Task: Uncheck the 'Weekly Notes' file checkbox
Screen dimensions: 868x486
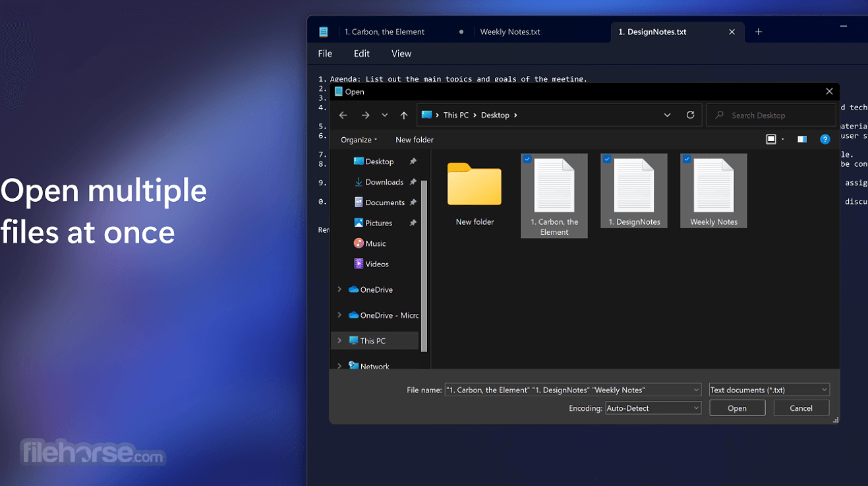Action: (x=687, y=160)
